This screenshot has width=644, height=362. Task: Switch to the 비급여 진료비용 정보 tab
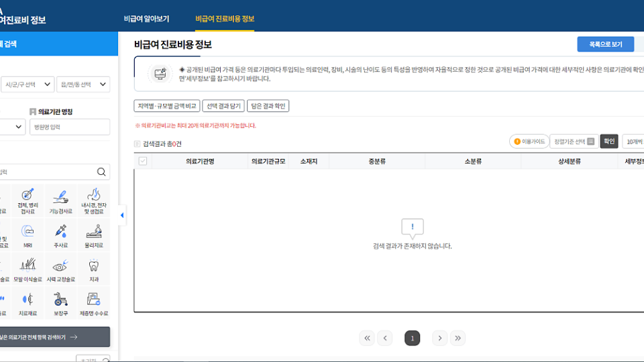click(225, 19)
